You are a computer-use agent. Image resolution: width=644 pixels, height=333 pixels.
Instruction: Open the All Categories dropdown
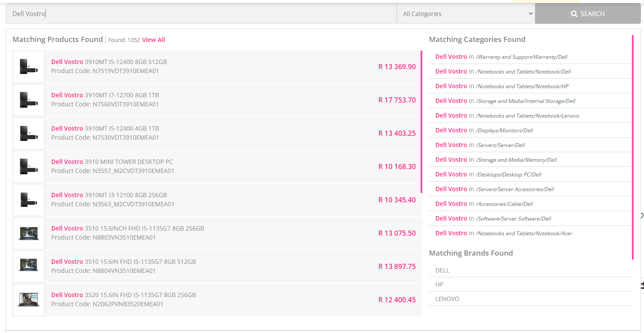pyautogui.click(x=466, y=14)
